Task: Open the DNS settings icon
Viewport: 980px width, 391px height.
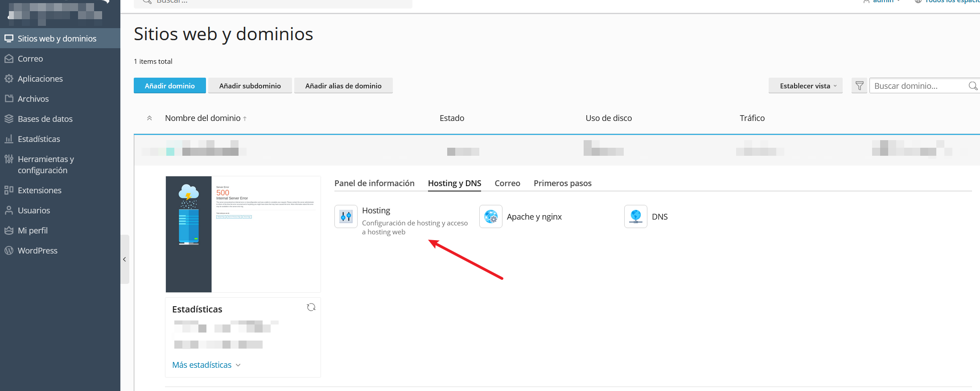Action: click(x=636, y=216)
